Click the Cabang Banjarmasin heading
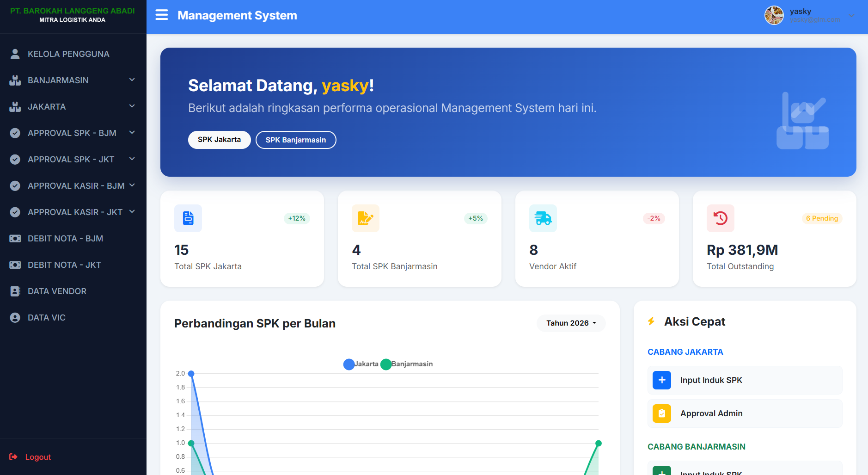 point(697,447)
